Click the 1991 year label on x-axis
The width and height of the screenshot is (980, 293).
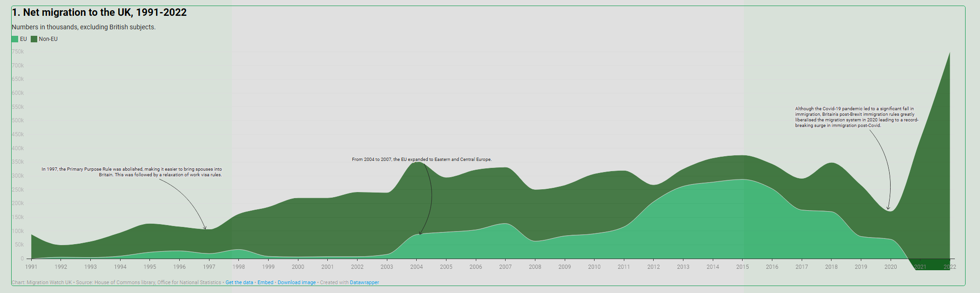(x=31, y=267)
